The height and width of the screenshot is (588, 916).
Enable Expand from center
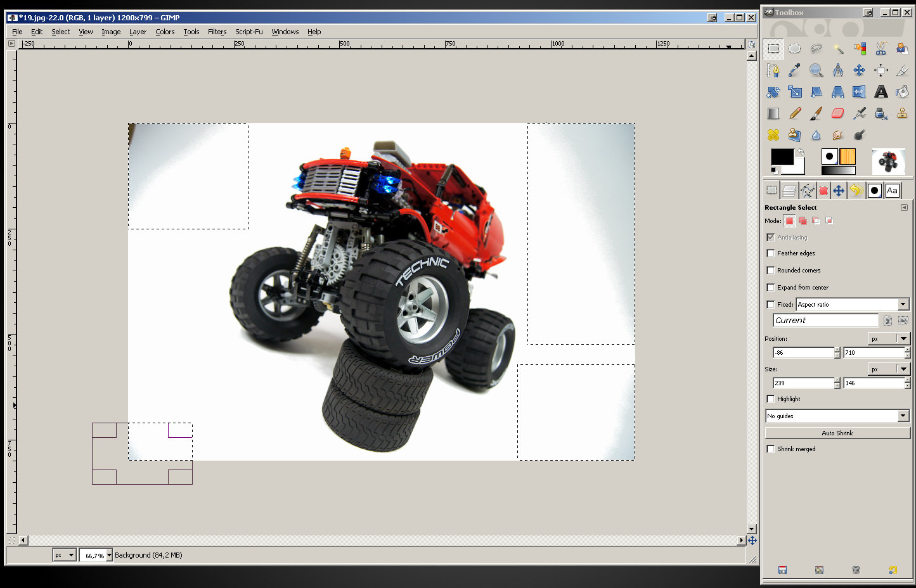(771, 287)
